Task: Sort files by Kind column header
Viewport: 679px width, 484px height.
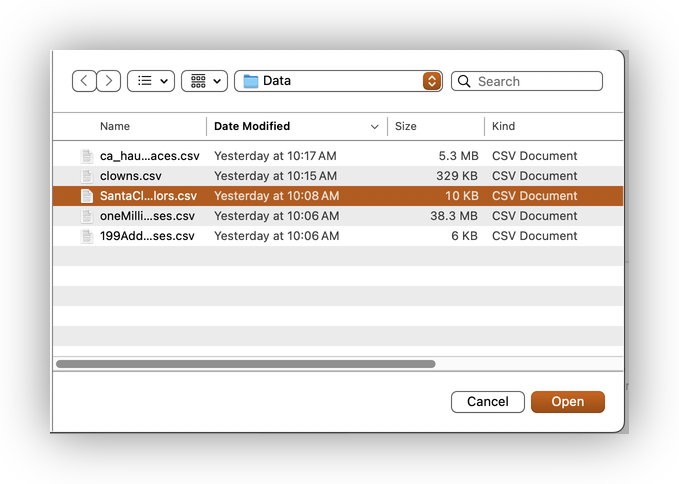Action: click(504, 127)
